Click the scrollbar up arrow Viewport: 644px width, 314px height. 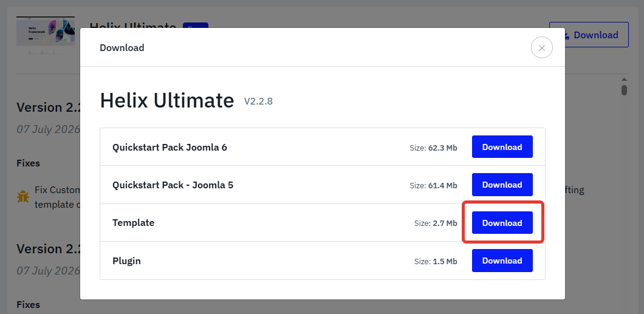coord(625,80)
